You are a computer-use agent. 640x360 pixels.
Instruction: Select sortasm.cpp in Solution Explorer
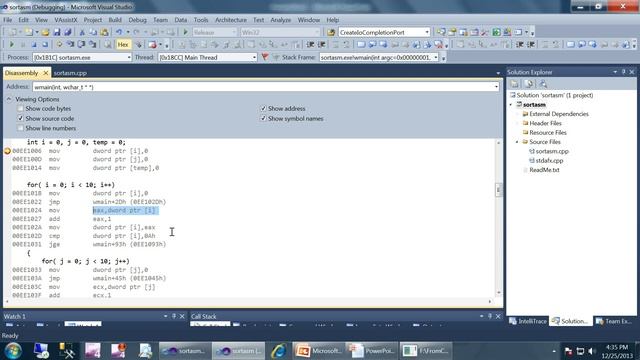click(x=552, y=151)
